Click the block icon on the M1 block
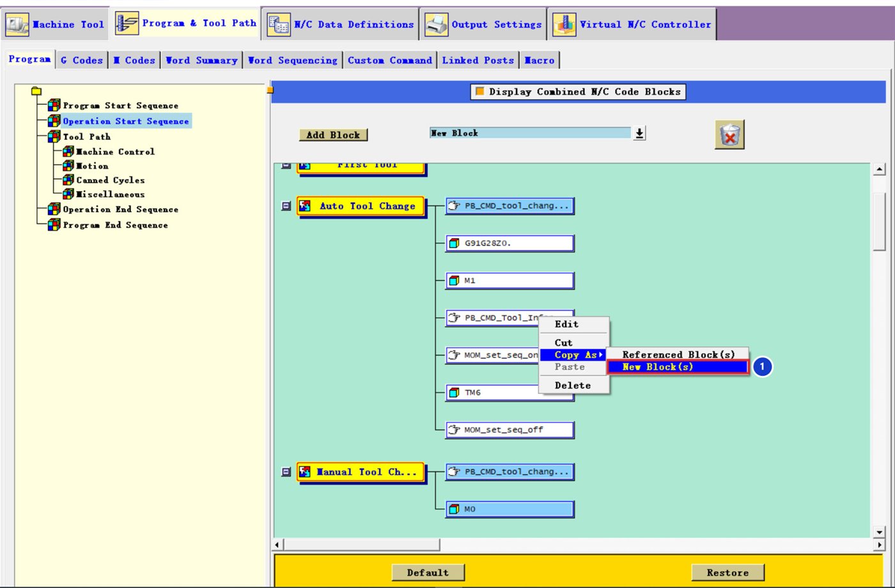The height and width of the screenshot is (588, 895). pyautogui.click(x=455, y=280)
